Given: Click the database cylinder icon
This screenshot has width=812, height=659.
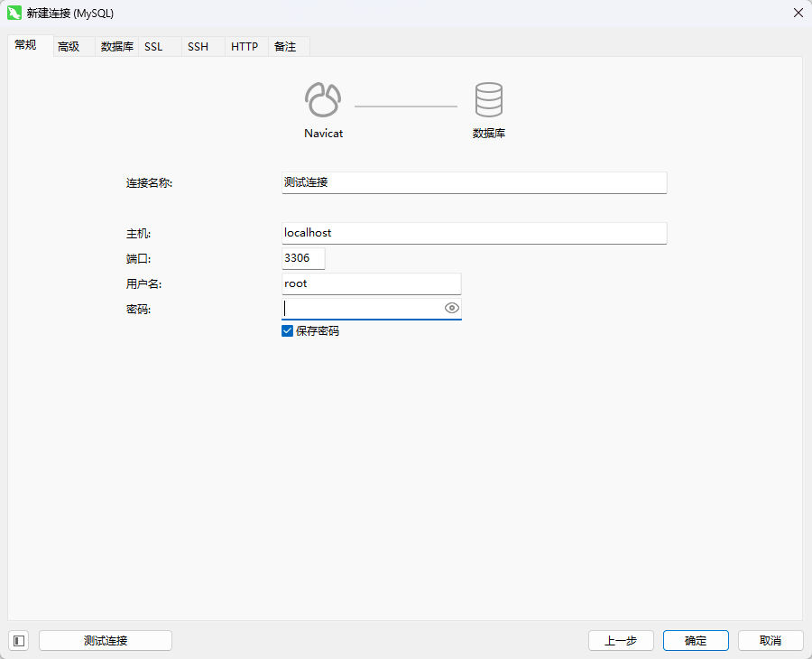Looking at the screenshot, I should [x=488, y=99].
